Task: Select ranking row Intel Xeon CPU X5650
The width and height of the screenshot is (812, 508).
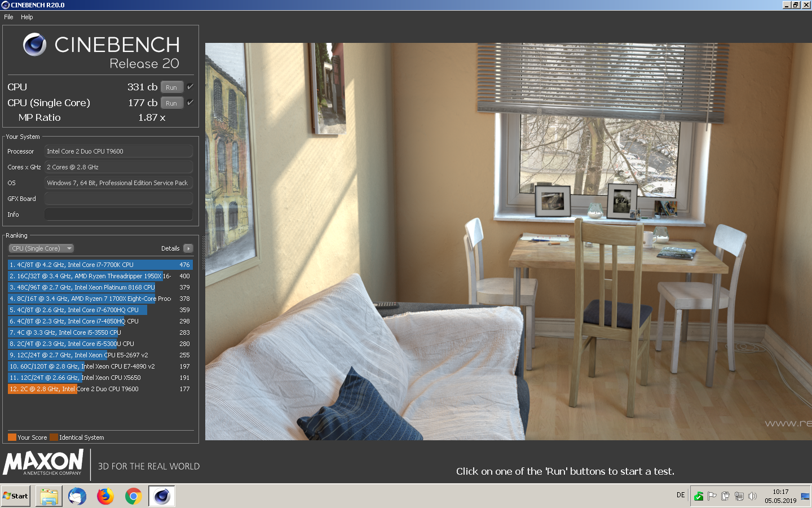Action: click(x=100, y=378)
